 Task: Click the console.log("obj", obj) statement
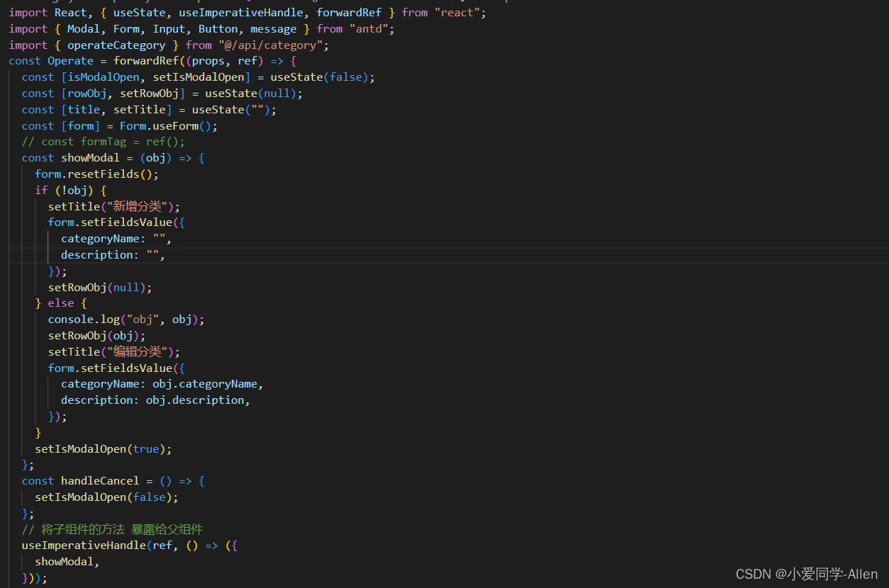coord(126,320)
